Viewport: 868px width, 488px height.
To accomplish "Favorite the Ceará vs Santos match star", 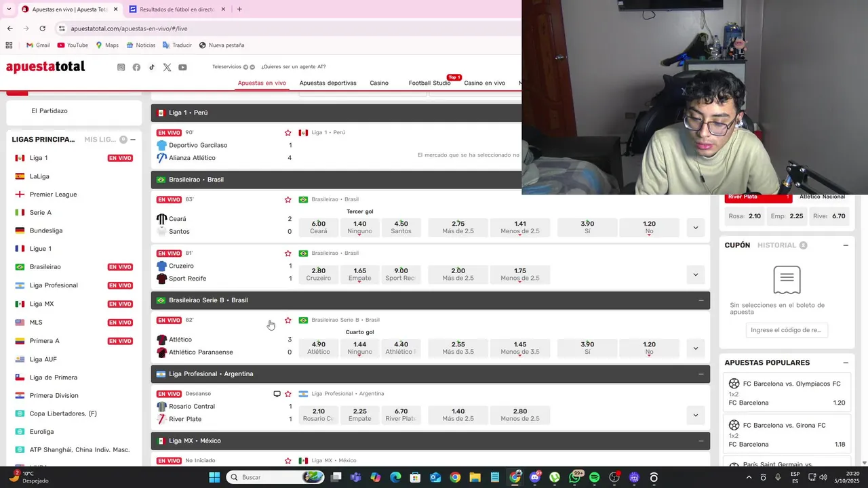I will [288, 200].
